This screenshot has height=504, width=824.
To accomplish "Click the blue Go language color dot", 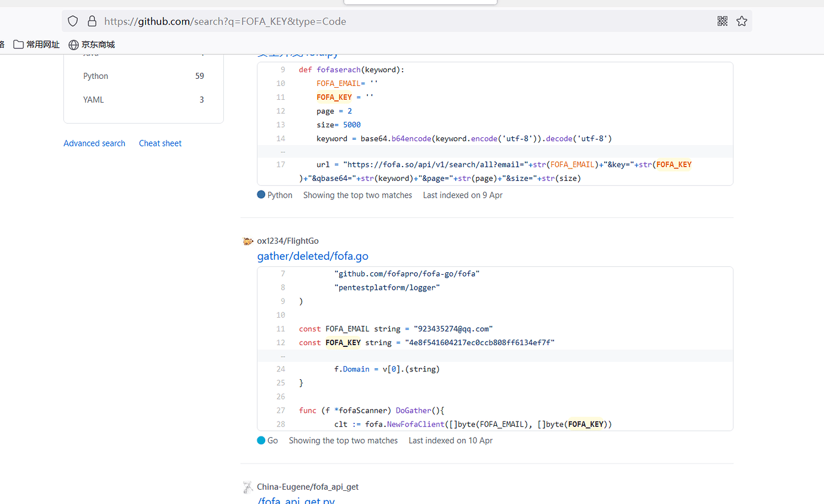I will [x=261, y=441].
